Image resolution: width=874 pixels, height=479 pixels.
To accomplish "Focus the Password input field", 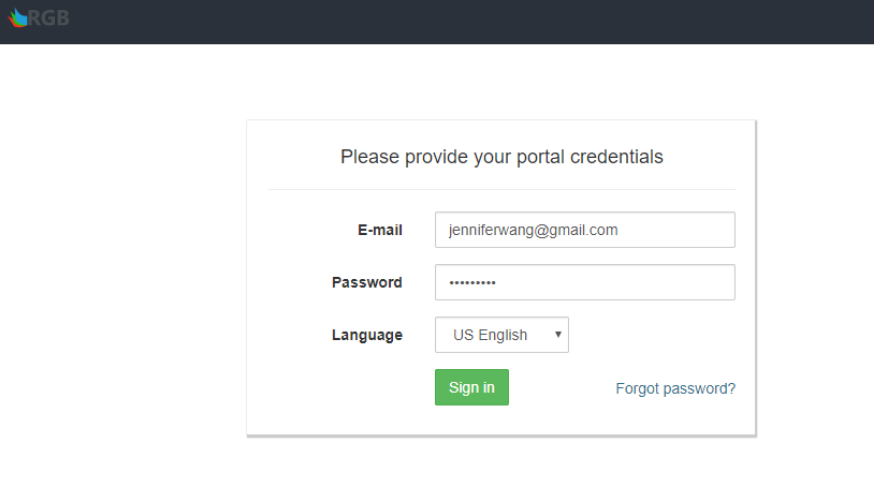I will (585, 282).
